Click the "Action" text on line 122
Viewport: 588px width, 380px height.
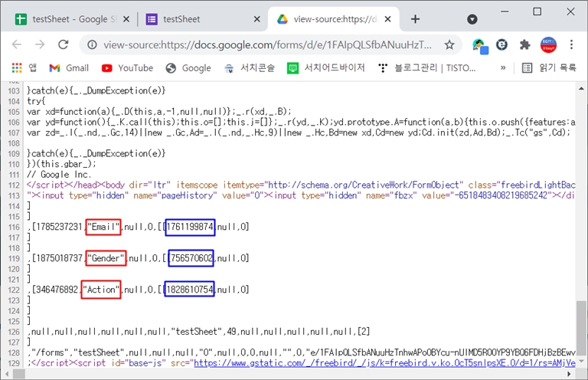click(101, 290)
